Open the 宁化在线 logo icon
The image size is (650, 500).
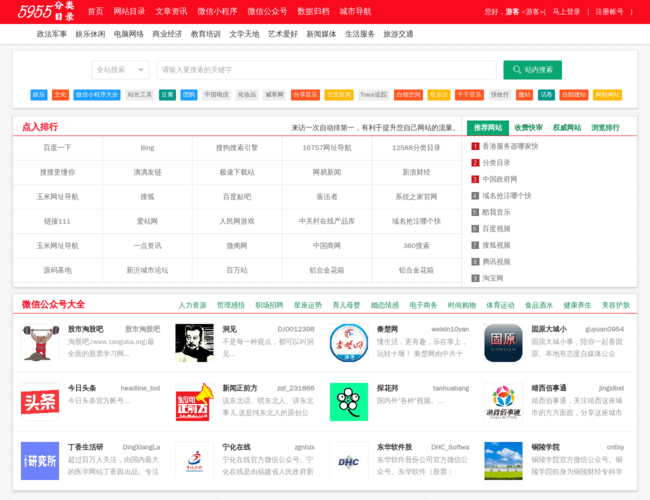point(194,461)
